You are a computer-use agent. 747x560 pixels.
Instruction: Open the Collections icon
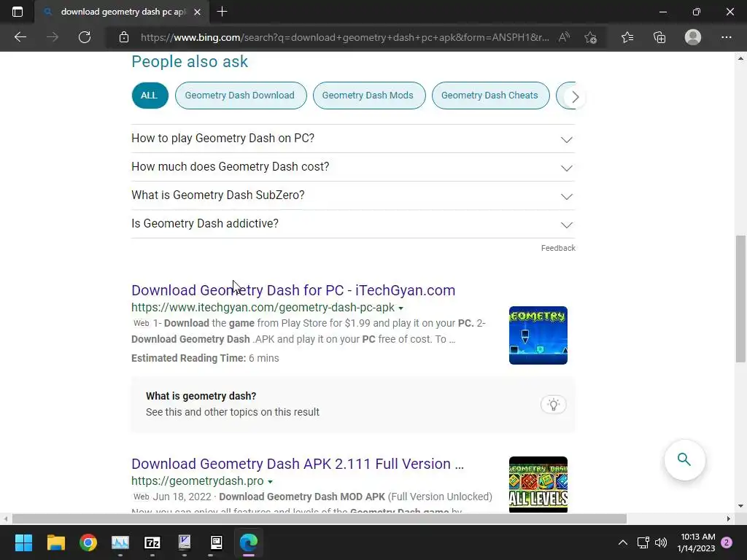point(659,37)
